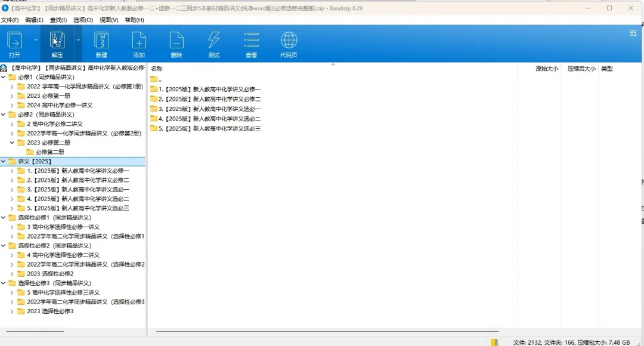Select list entry 5.【2025版】新人教高中化学讲义选必三
Viewport: 644px width, 346px height.
(x=209, y=128)
